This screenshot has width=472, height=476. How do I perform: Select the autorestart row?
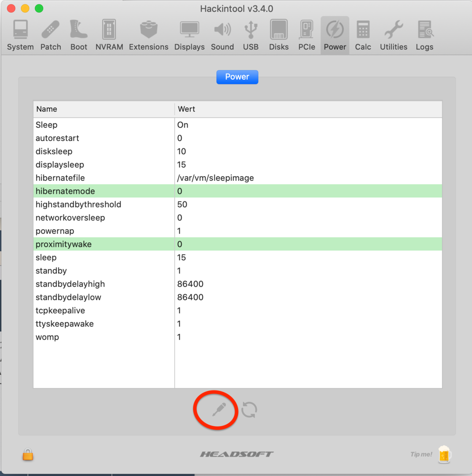237,138
